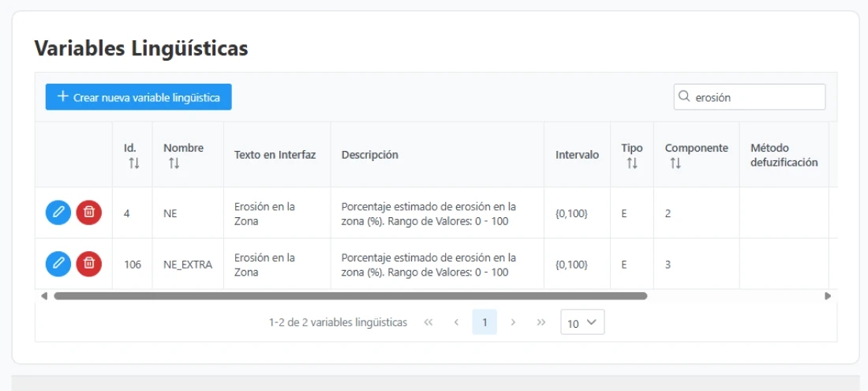The height and width of the screenshot is (391, 868).
Task: Sort table by Id column
Action: [133, 163]
